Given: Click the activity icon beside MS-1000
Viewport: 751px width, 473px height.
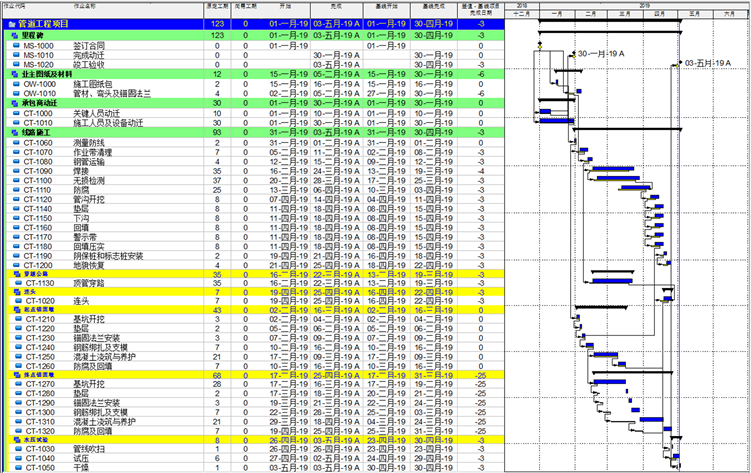Looking at the screenshot, I should click(x=17, y=45).
